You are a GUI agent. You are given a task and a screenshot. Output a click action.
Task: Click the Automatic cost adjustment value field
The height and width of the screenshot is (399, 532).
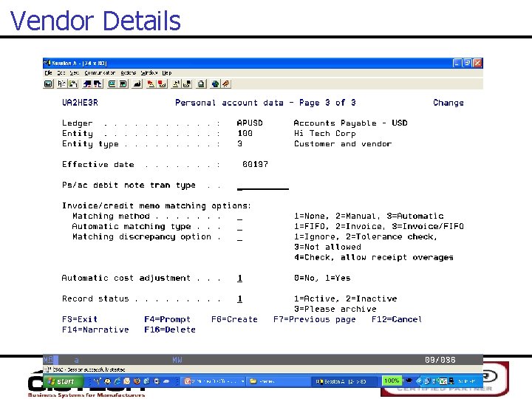pyautogui.click(x=240, y=279)
